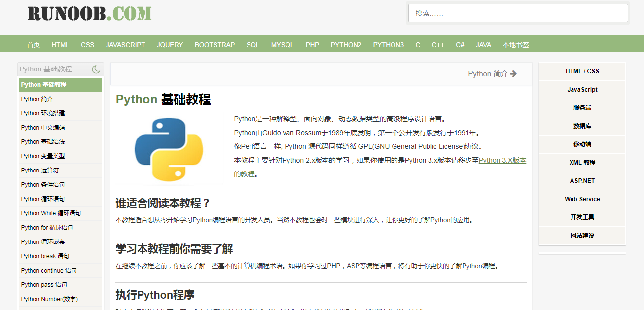This screenshot has width=644, height=310.
Task: Open CSS in the navigation bar
Action: tap(88, 45)
